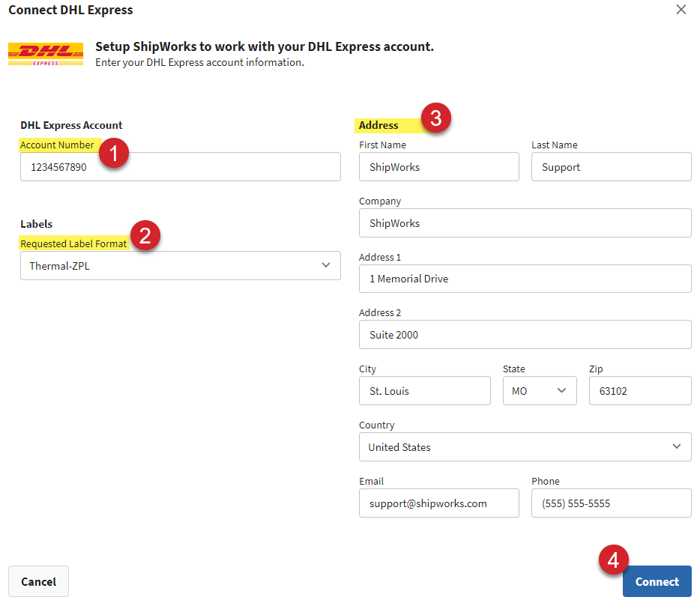Click the 'Phone' field label
The height and width of the screenshot is (606, 700).
click(x=546, y=482)
